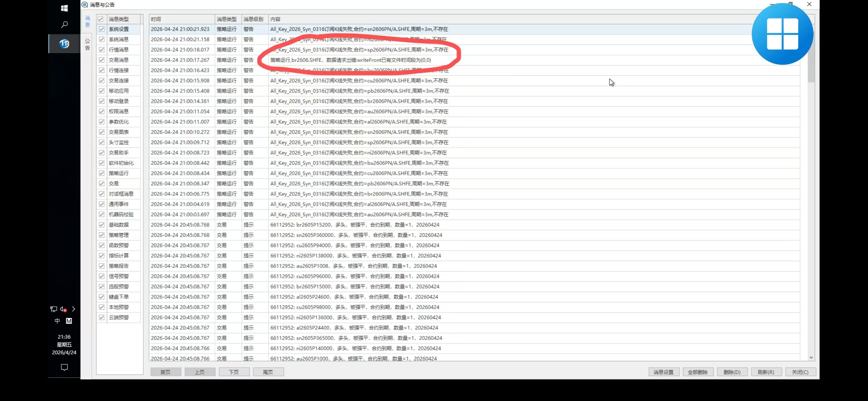Click the M input method tray icon
Screen dimensions: 868x401
[69, 321]
